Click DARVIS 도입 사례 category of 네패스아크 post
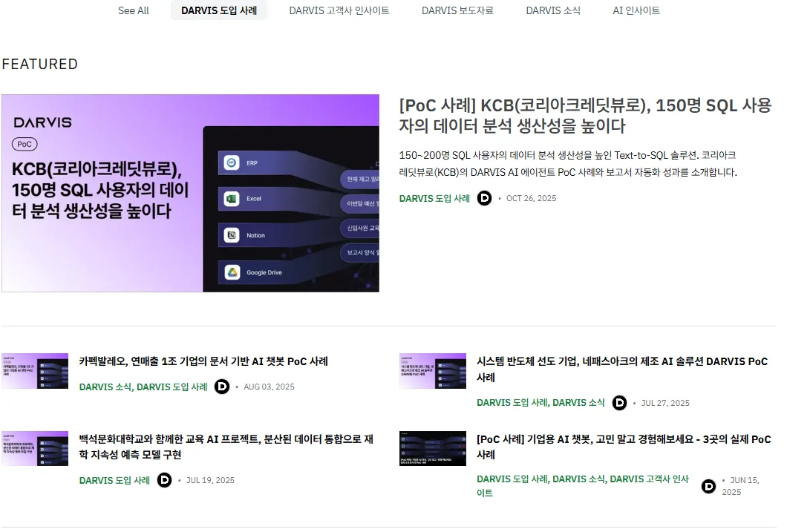787x532 pixels. coord(512,403)
